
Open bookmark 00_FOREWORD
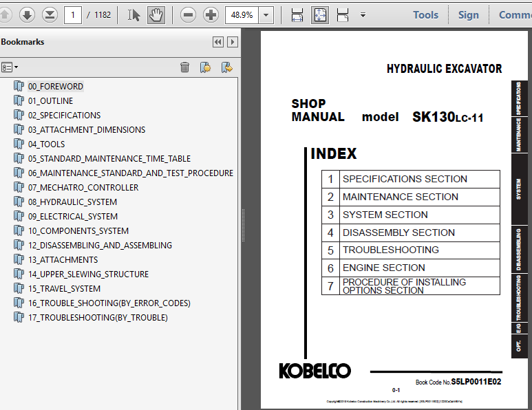click(x=56, y=87)
